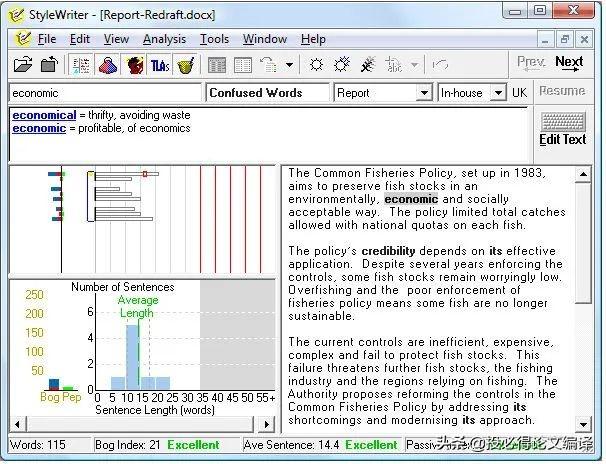606x464 pixels.
Task: Click the Pep bar in small chart
Action: point(68,388)
